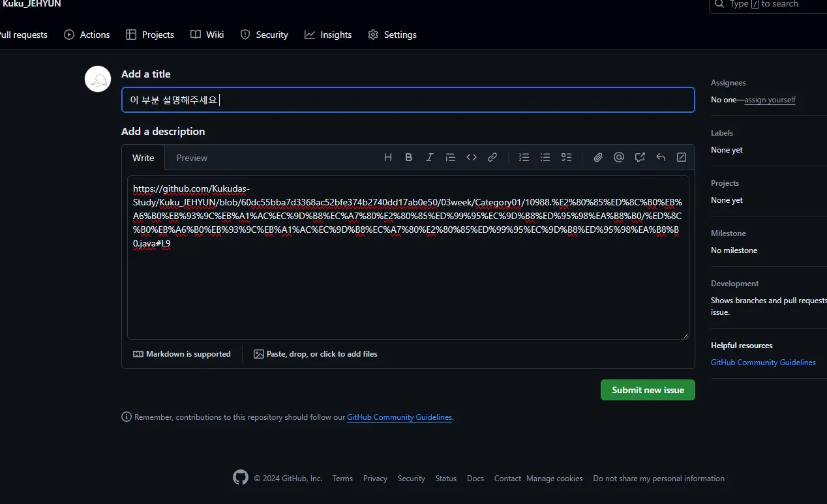Open the Projects sidebar section
Image resolution: width=827 pixels, height=504 pixels.
(725, 183)
